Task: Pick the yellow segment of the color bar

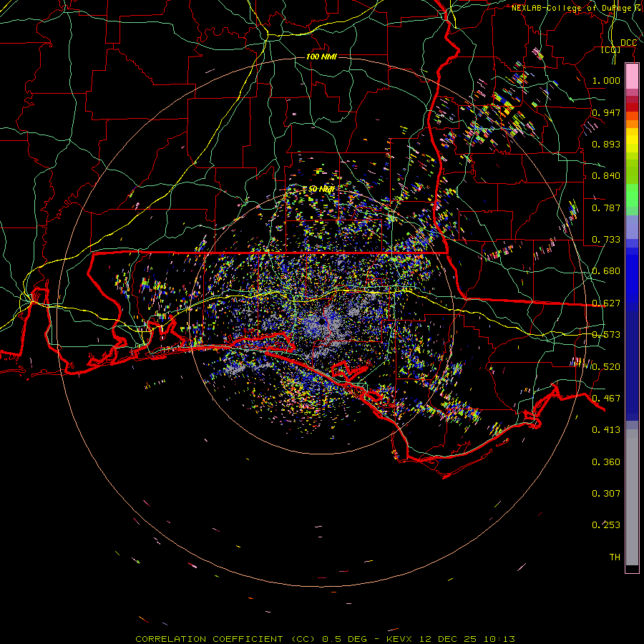Action: point(632,140)
